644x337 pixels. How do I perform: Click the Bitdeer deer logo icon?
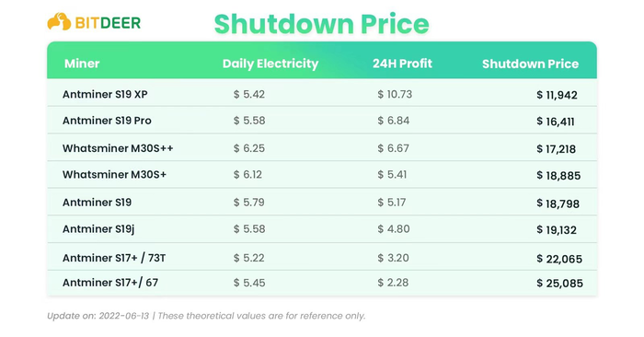[59, 21]
